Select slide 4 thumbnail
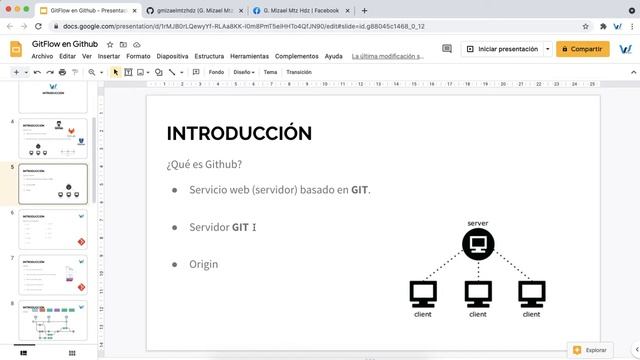Viewport: 640px width, 360px height. pos(53,139)
